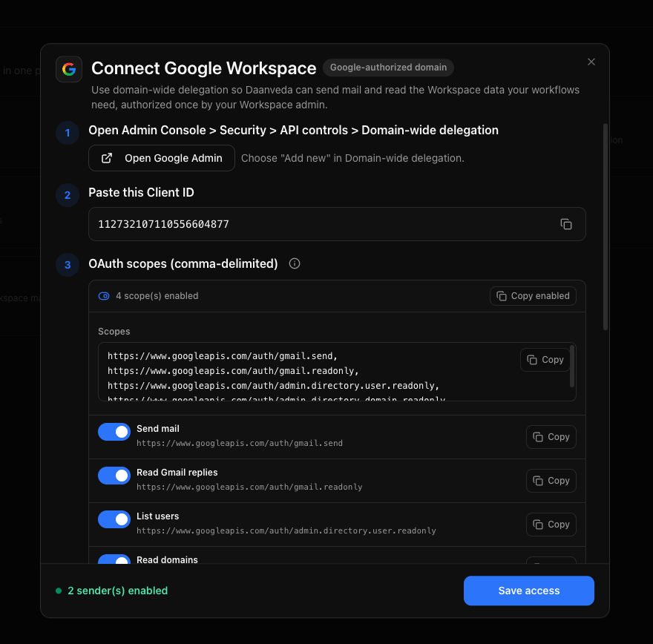Screen dimensions: 653x644
Task: Disable the List users scope
Action: (x=114, y=519)
